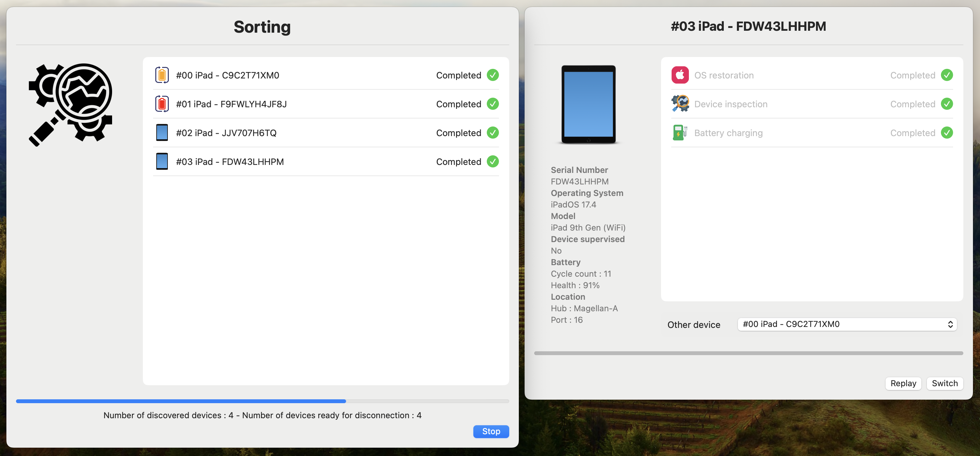Click the large iPad device image
This screenshot has width=980, height=456.
click(x=588, y=105)
